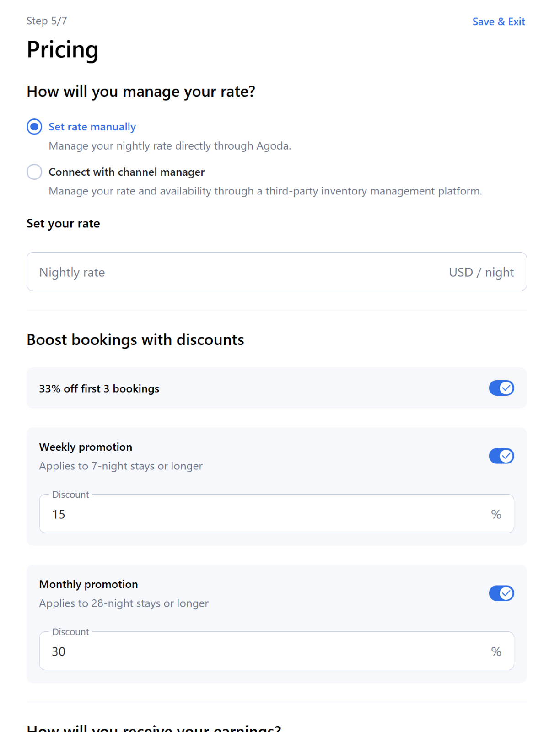560x732 pixels.
Task: Click the Monthly promotion discount field showing 30
Action: [265, 651]
